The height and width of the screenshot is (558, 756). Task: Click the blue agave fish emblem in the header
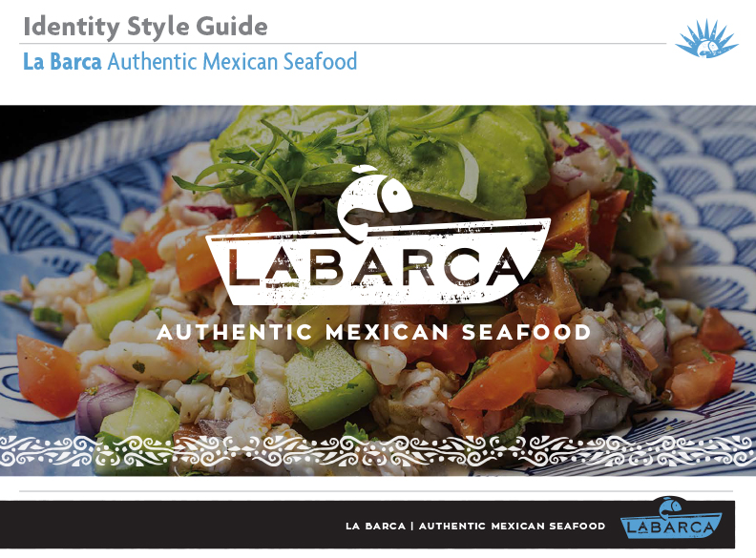[706, 38]
